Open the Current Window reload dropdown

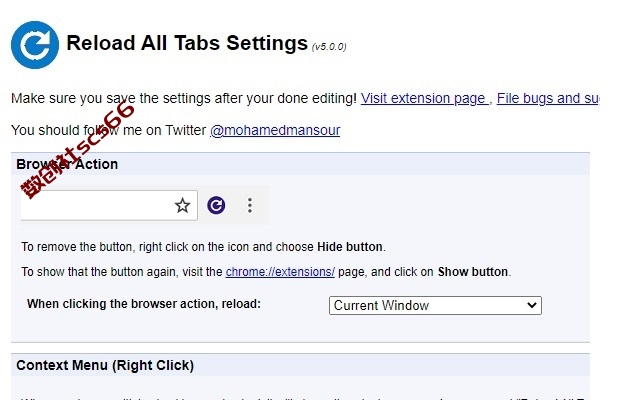point(435,305)
